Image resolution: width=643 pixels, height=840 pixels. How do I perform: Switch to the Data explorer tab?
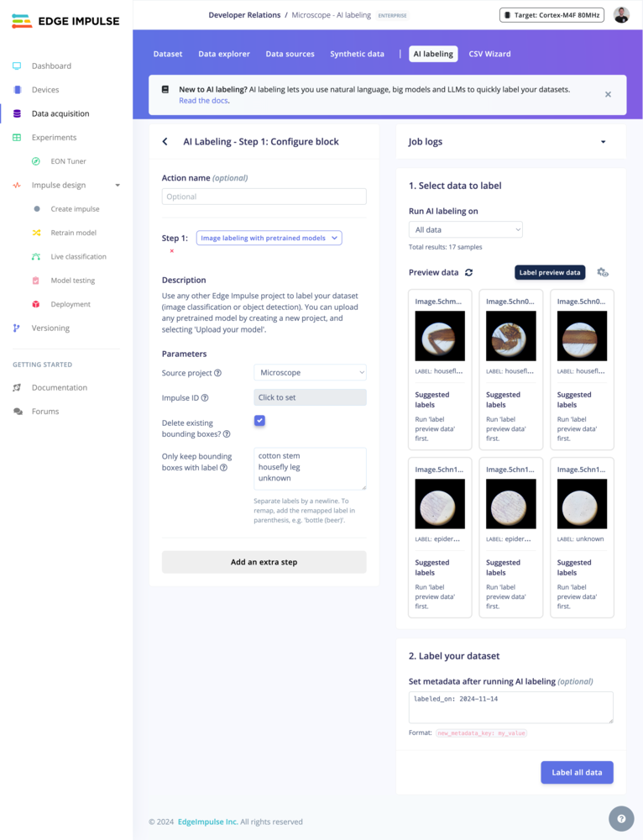pyautogui.click(x=224, y=54)
